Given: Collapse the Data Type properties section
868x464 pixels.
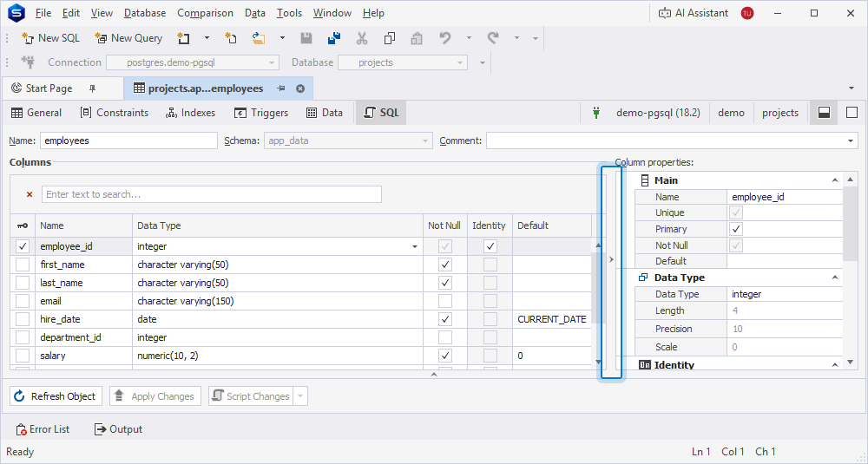Looking at the screenshot, I should point(835,278).
